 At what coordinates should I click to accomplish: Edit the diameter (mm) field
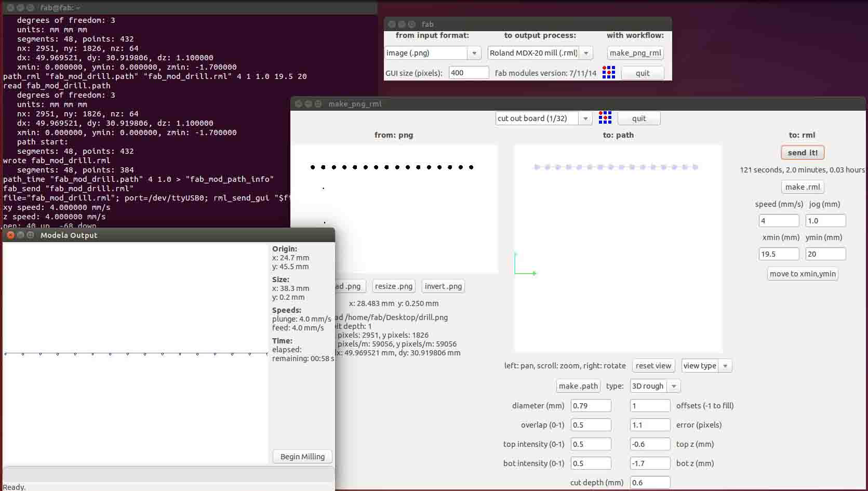coord(591,406)
